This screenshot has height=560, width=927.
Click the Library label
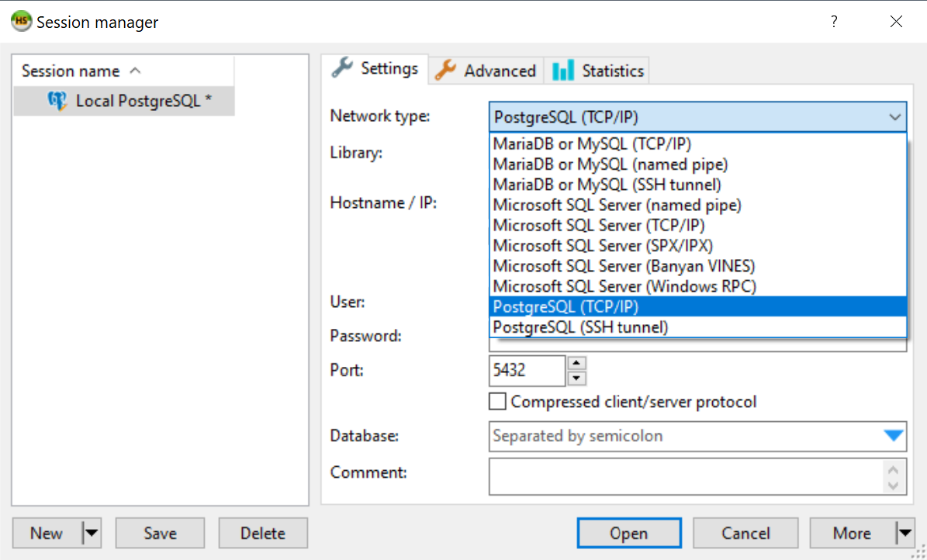(356, 153)
